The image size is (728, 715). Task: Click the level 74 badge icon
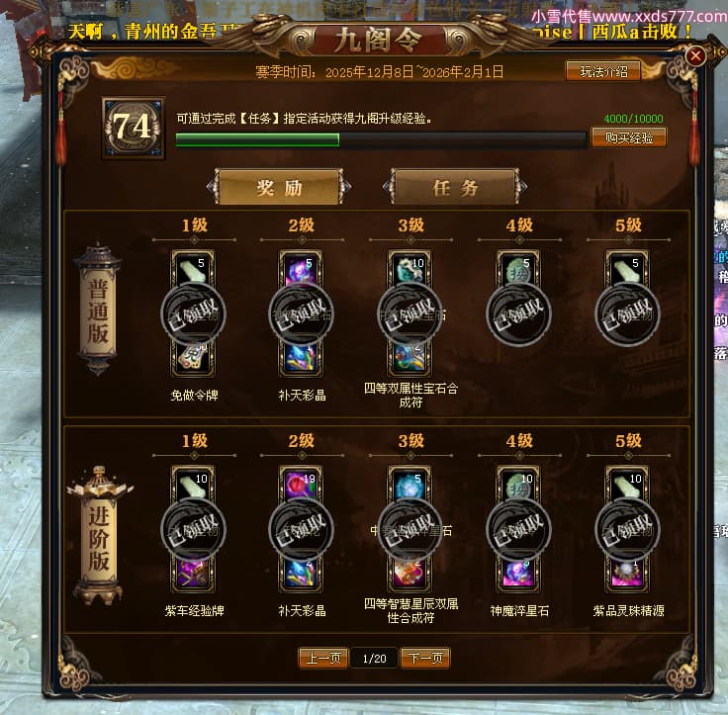pyautogui.click(x=134, y=128)
